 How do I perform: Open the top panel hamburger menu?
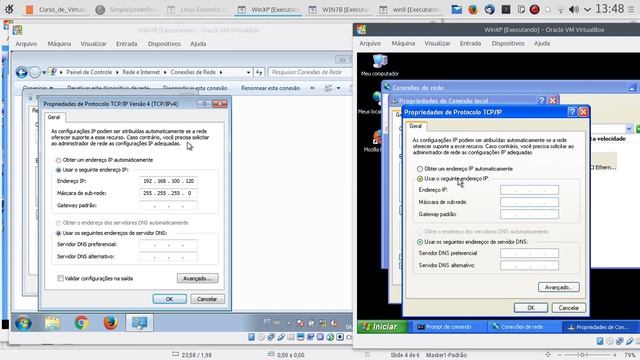tap(631, 9)
